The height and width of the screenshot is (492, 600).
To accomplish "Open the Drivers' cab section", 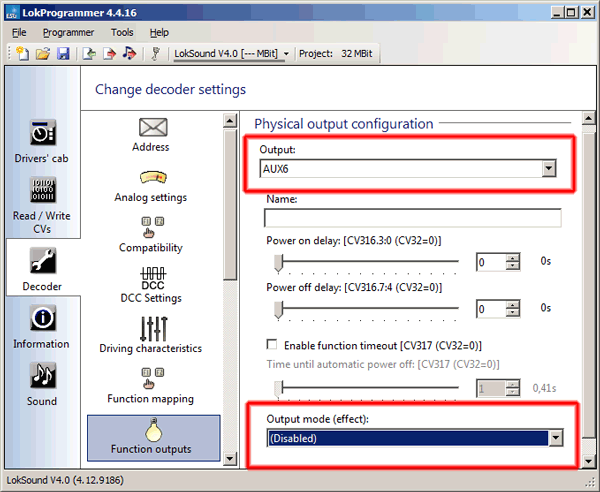I will 41,141.
